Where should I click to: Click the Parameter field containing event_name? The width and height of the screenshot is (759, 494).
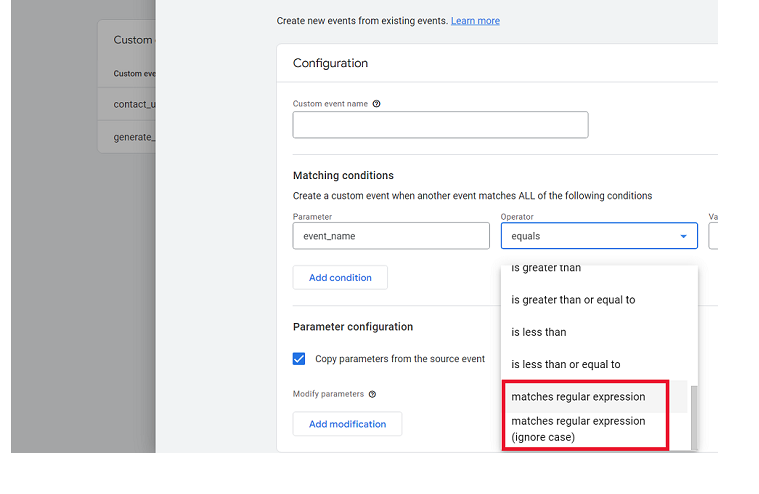(x=391, y=236)
